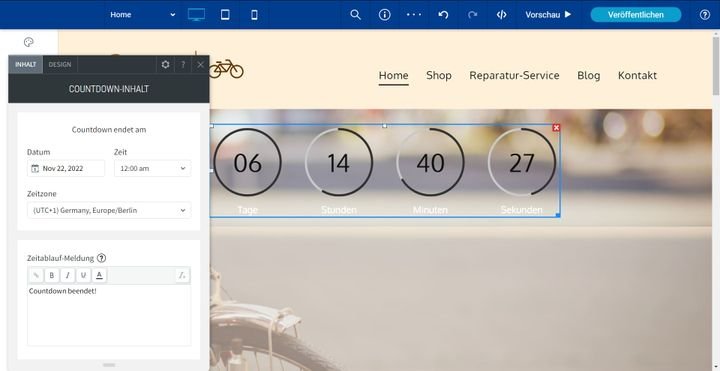Screen dimensions: 720x371
Task: Click the Zeitzone label
Action: pyautogui.click(x=42, y=194)
